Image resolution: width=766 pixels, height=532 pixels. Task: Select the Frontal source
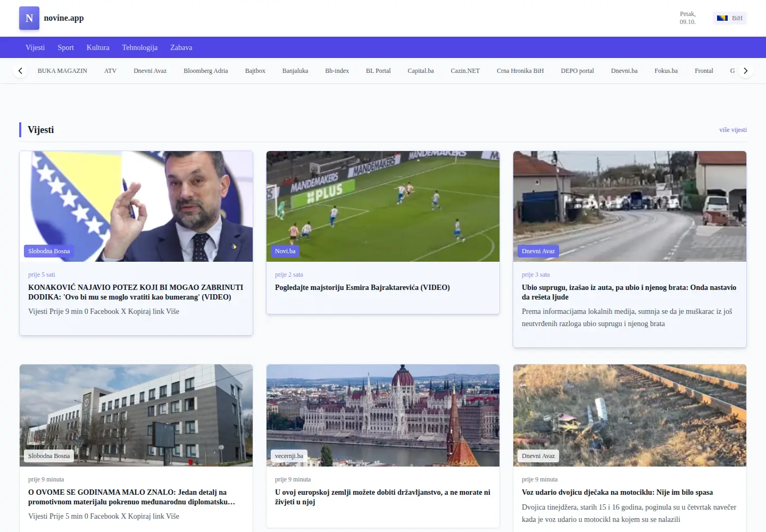coord(704,71)
